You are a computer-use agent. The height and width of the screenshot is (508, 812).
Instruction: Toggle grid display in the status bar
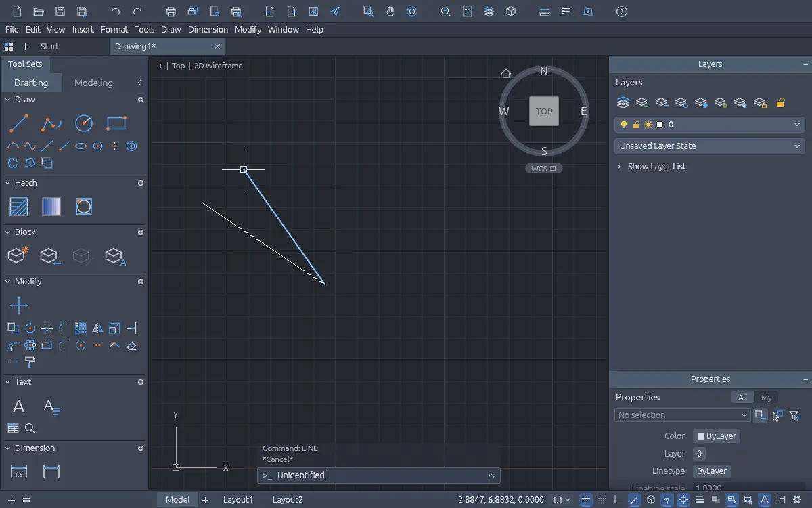click(586, 500)
